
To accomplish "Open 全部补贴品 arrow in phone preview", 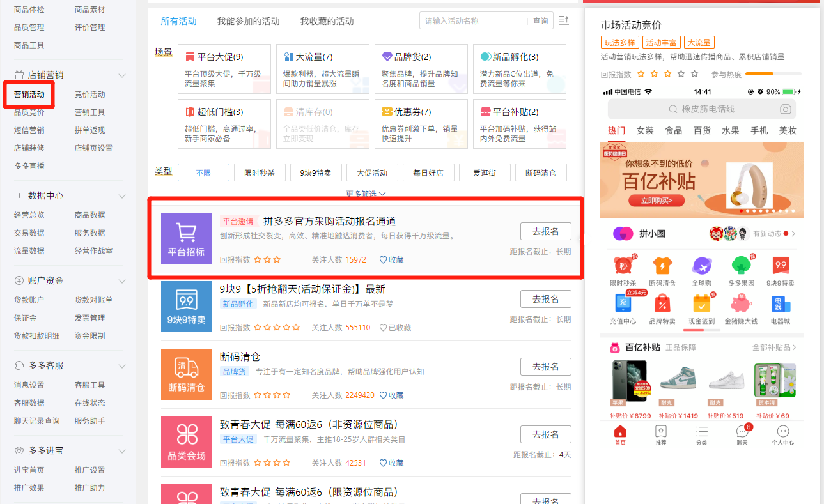I will (x=795, y=347).
